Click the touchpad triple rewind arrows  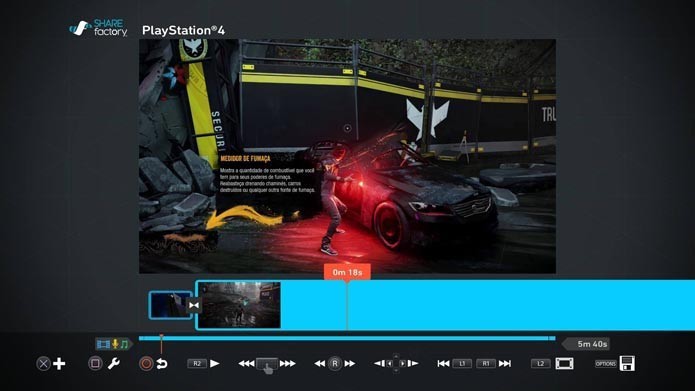[x=246, y=364]
